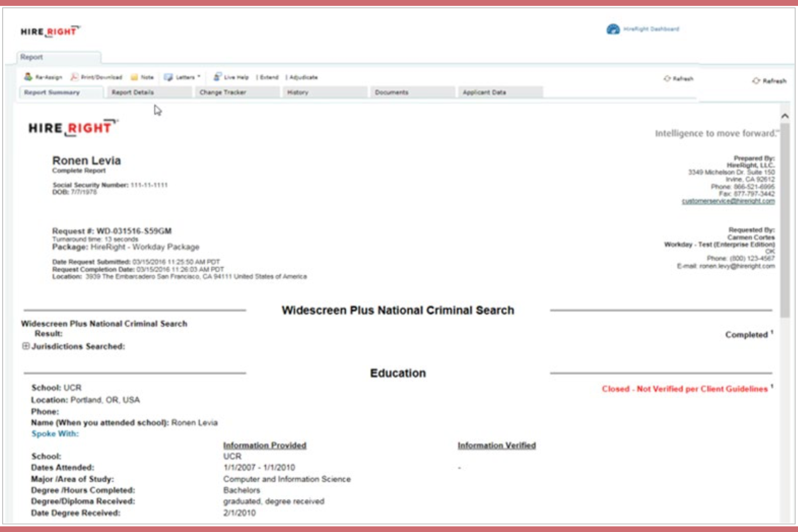The image size is (798, 532).
Task: Click the larger Refresh button outside the report panel
Action: click(x=769, y=81)
